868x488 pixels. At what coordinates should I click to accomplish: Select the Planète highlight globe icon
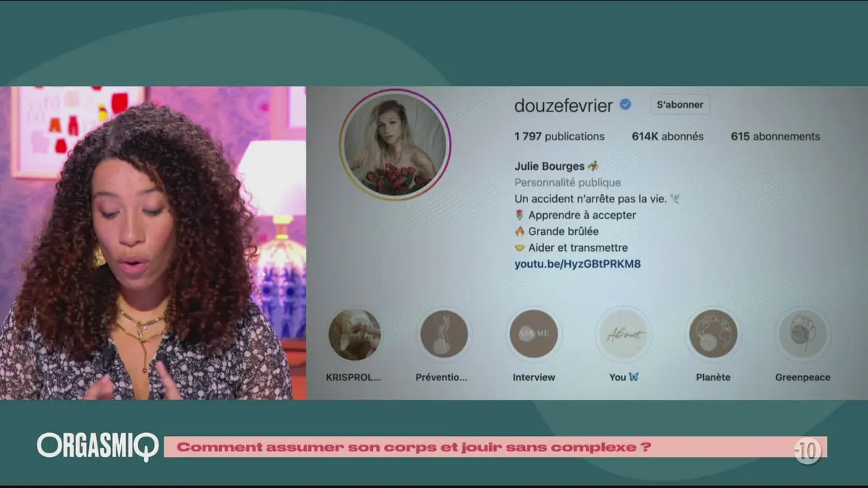click(x=712, y=335)
